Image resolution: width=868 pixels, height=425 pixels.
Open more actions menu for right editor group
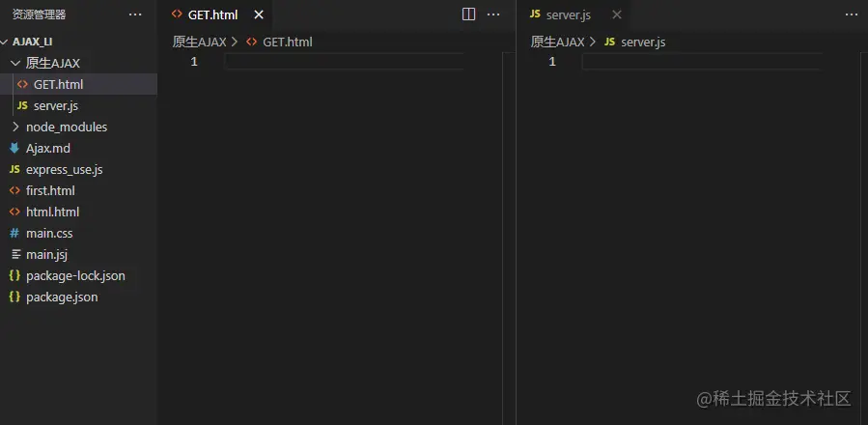[x=852, y=14]
